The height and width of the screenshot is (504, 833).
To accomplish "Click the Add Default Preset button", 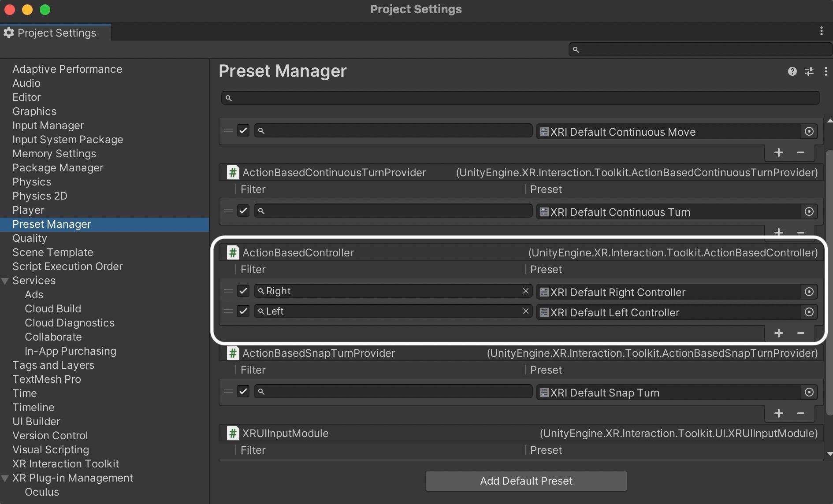I will click(x=526, y=481).
